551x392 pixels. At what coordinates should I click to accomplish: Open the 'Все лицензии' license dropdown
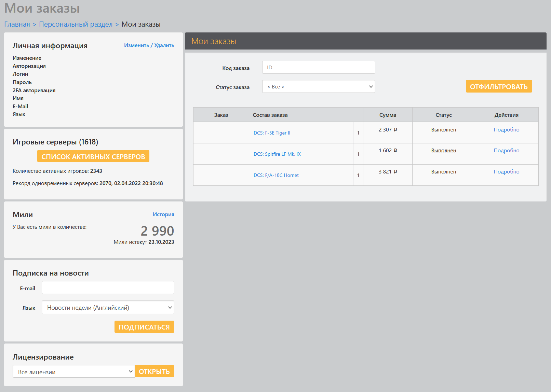coord(73,372)
